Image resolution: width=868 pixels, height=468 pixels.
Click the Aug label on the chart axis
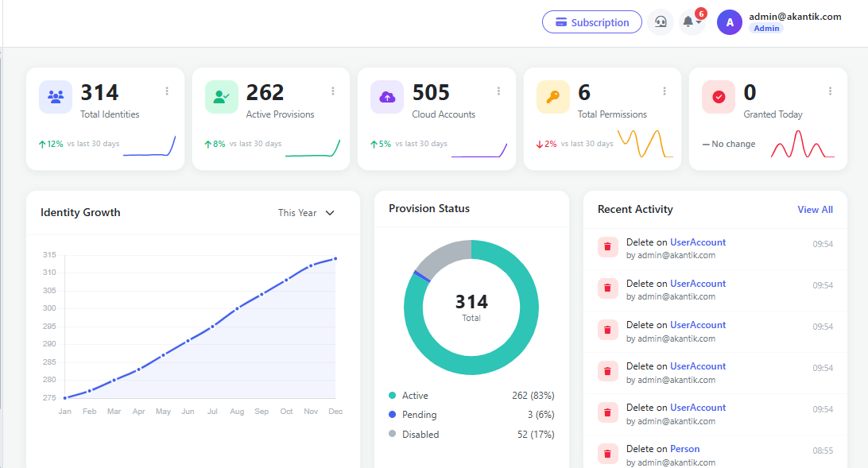[237, 412]
